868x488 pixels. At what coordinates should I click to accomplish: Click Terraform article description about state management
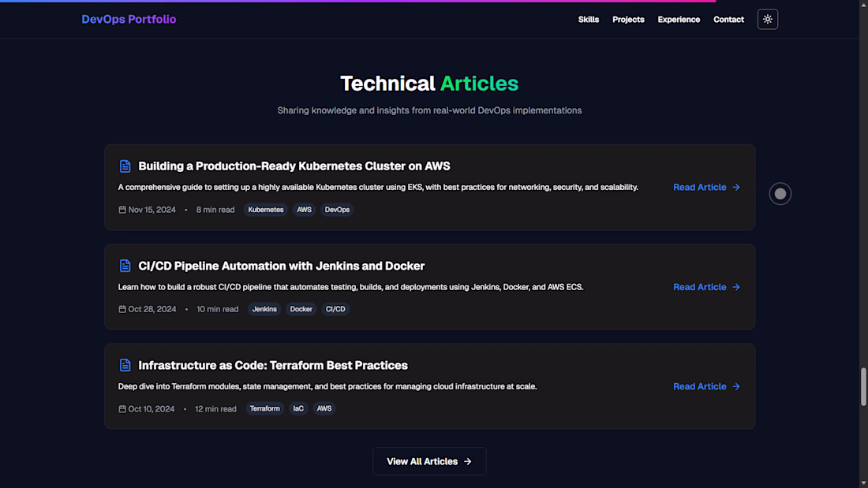(327, 386)
